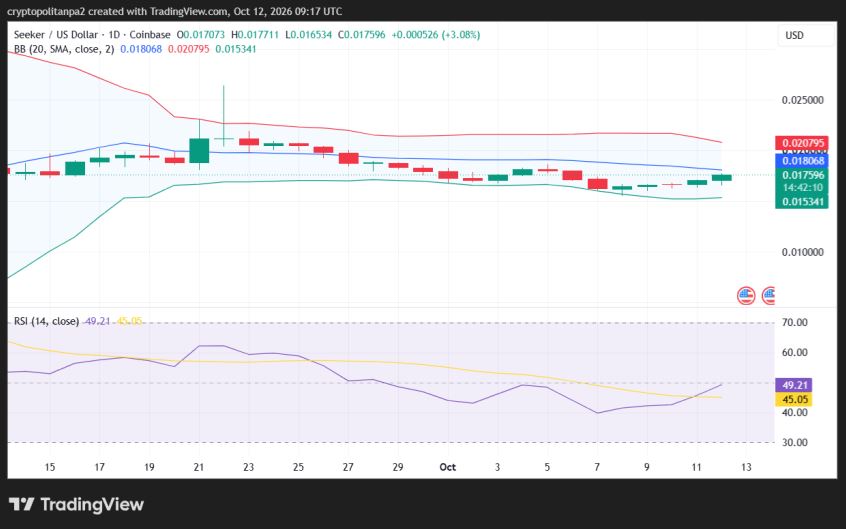Click the 0.015341 lower band price label
Screen dimensions: 846x529
(x=802, y=202)
